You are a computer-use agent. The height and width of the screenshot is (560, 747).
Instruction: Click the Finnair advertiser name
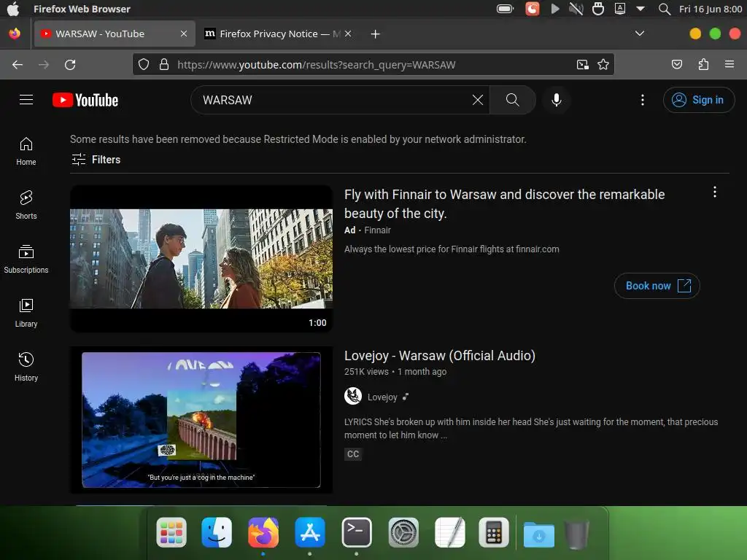pyautogui.click(x=377, y=230)
